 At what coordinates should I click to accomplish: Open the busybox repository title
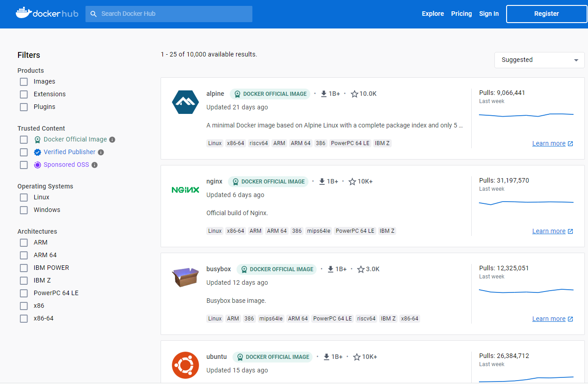(x=218, y=269)
